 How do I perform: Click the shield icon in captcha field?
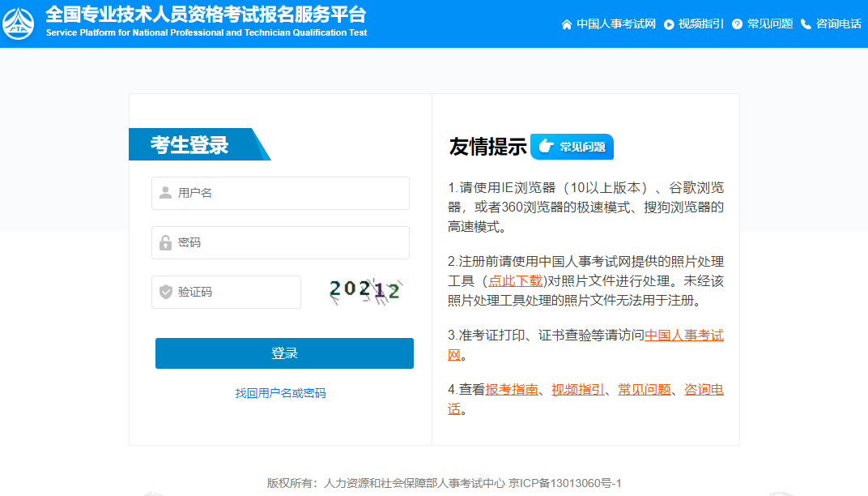[x=166, y=292]
